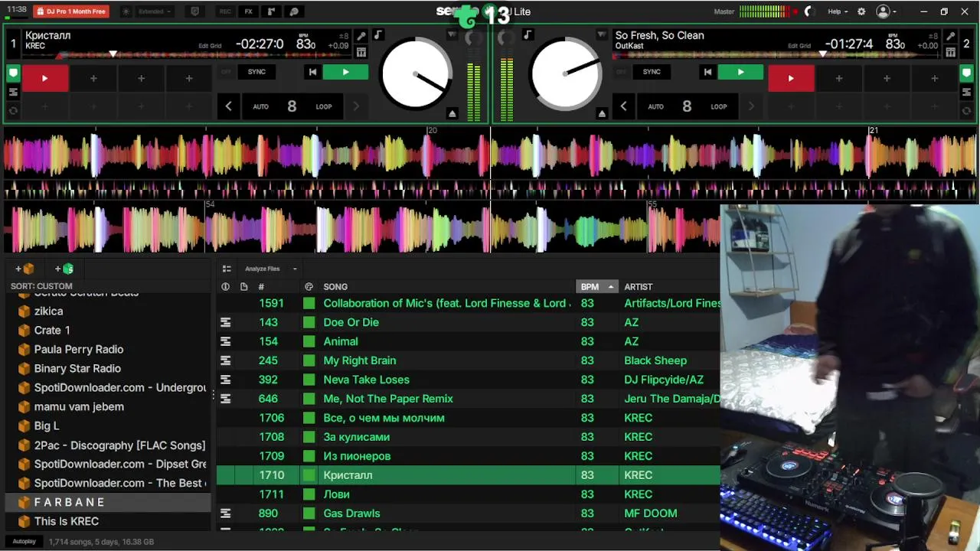Open deck 2 platter dropdown arrow
The height and width of the screenshot is (551, 980).
click(x=602, y=35)
